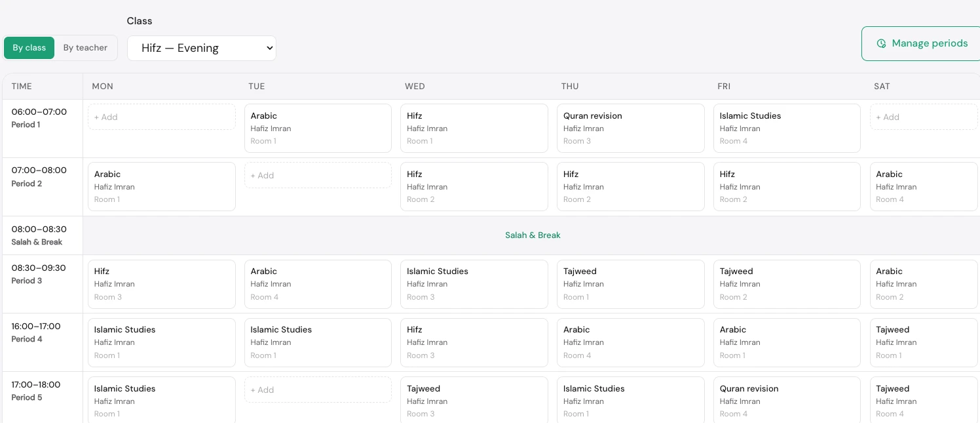The width and height of the screenshot is (980, 423).
Task: Click the green Salah & Break banner text
Action: click(x=533, y=235)
